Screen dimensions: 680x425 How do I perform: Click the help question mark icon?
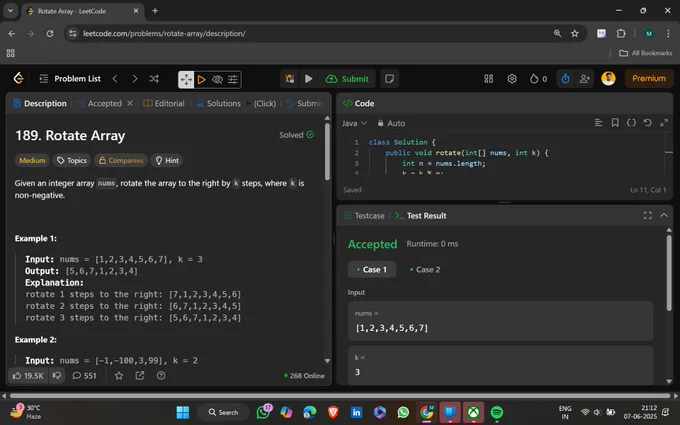[x=161, y=376]
